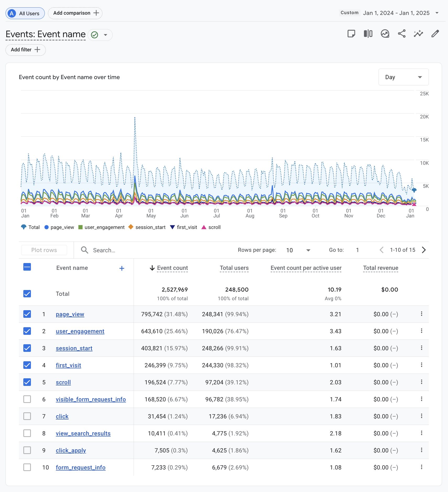Sort by Event count column header
This screenshot has width=448, height=492.
click(172, 268)
